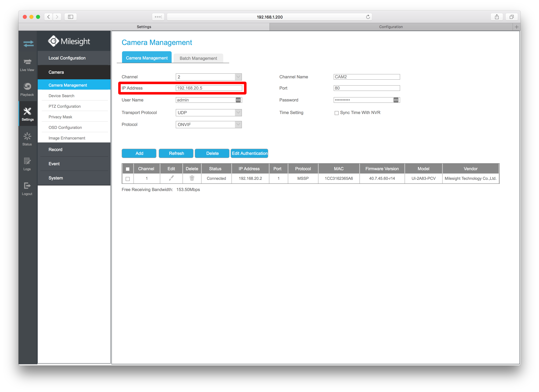Click the Add button
This screenshot has height=392, width=539.
click(x=139, y=153)
